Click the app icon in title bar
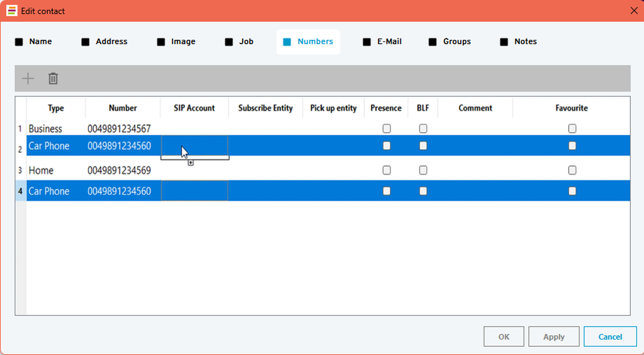Viewport: 644px width, 355px height. (x=12, y=11)
